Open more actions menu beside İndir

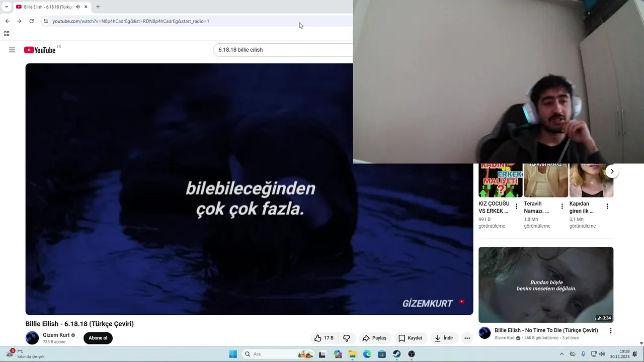point(467,338)
